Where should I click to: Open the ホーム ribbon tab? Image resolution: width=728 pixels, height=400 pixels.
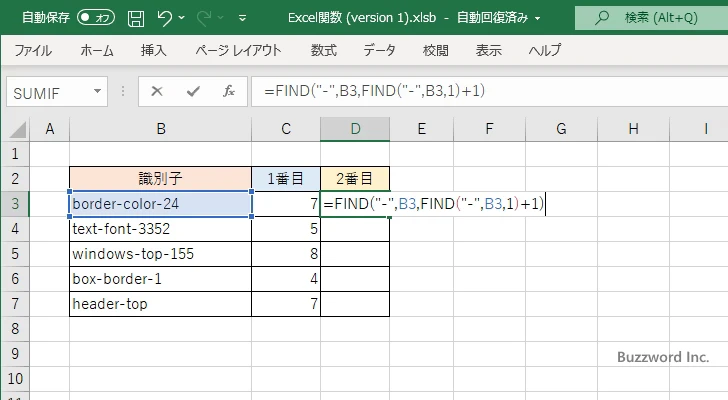[x=97, y=50]
